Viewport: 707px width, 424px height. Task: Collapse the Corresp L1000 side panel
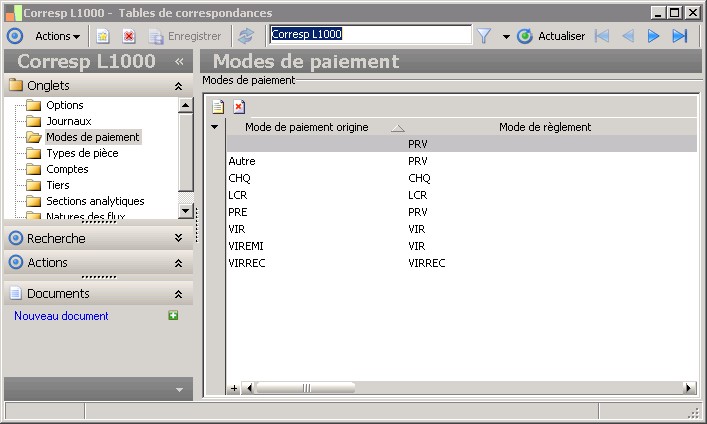(179, 61)
